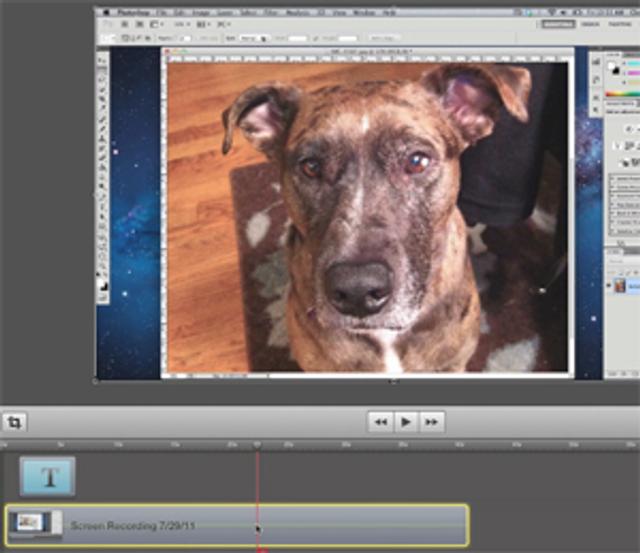The height and width of the screenshot is (553, 640).
Task: Select the Screen Recording 7/29/11 clip
Action: [x=237, y=525]
